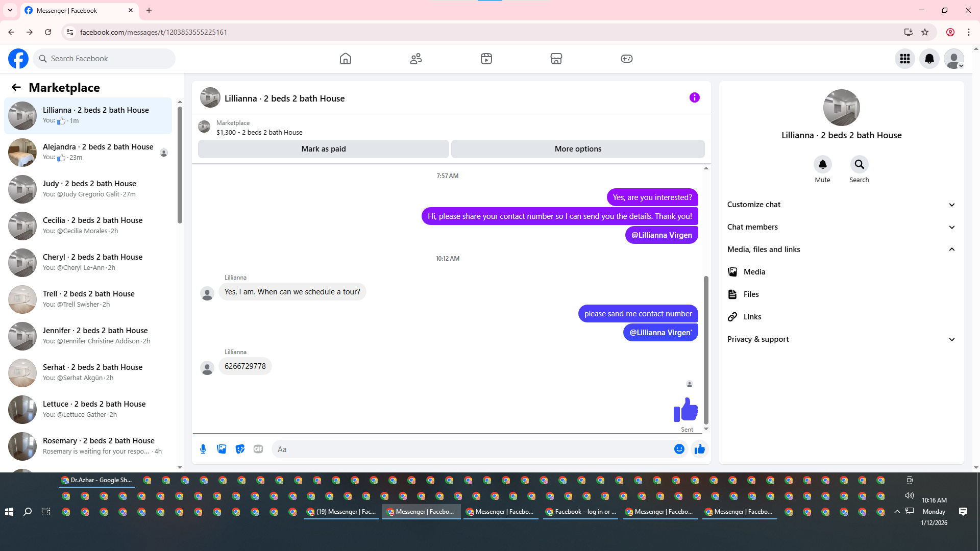Send a thumbs-up like from composer
Viewport: 980px width, 551px height.
pyautogui.click(x=699, y=449)
